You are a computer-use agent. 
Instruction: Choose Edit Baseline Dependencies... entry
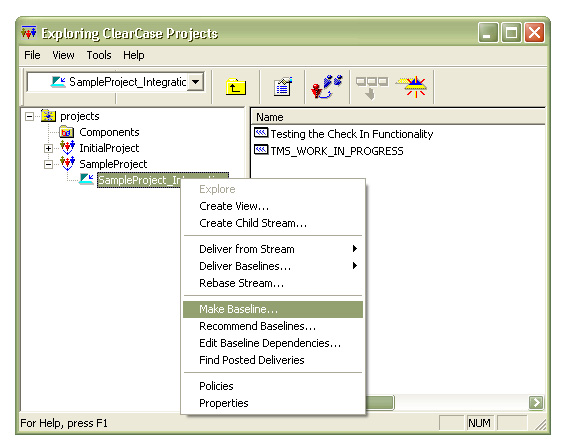[273, 343]
